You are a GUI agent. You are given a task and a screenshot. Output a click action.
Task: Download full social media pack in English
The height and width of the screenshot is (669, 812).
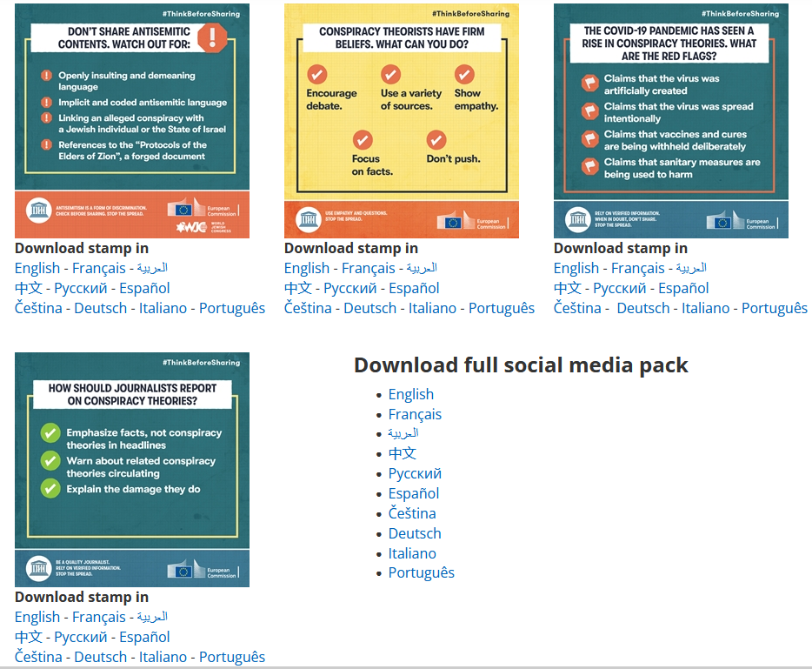click(x=411, y=394)
